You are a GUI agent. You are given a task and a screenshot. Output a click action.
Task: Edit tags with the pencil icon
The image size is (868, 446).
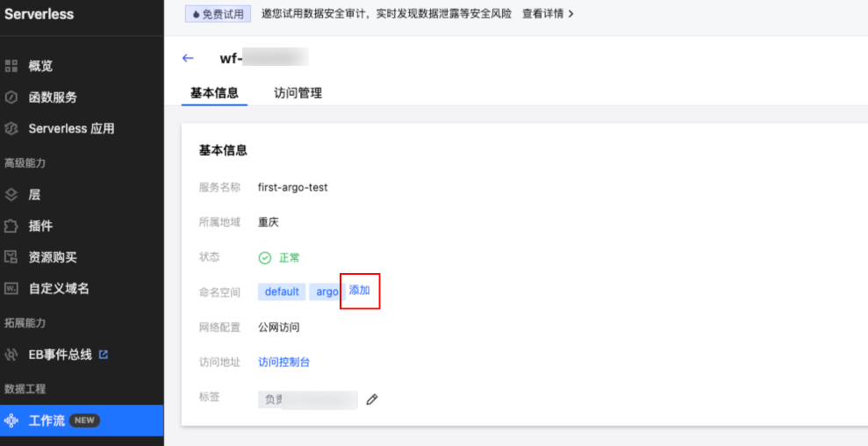tap(372, 399)
